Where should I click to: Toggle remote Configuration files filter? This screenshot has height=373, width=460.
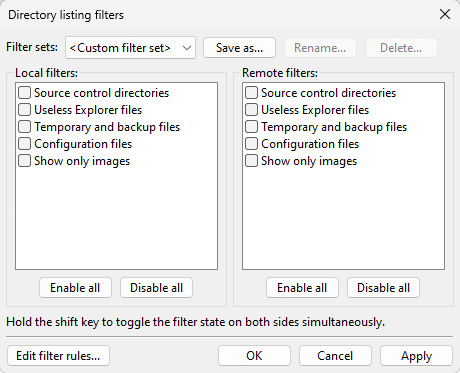tap(251, 144)
